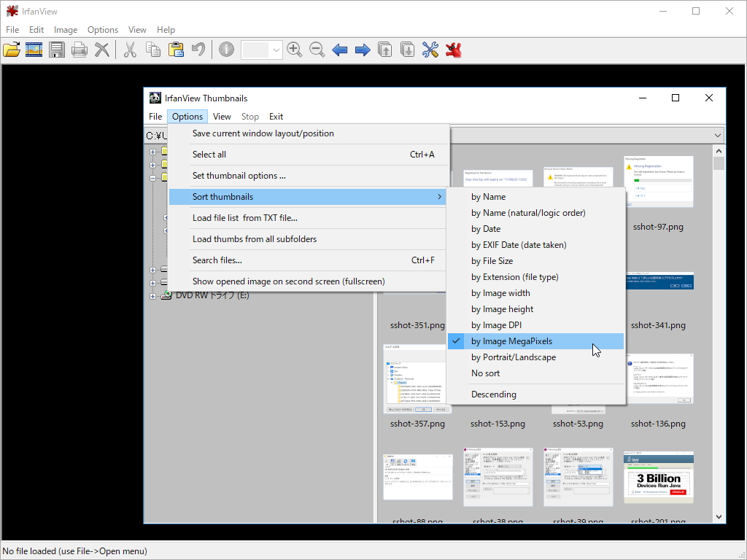
Task: Click thumbnail pane scrollbar up arrow
Action: 719,151
